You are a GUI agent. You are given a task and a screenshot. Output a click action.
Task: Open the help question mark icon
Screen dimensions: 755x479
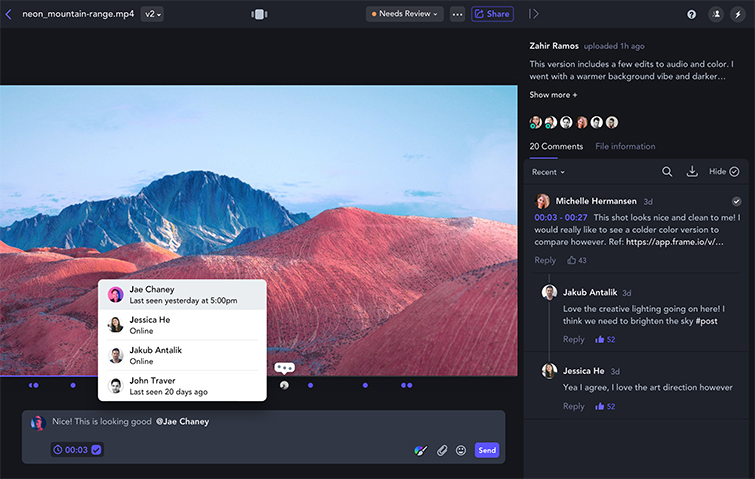click(691, 14)
